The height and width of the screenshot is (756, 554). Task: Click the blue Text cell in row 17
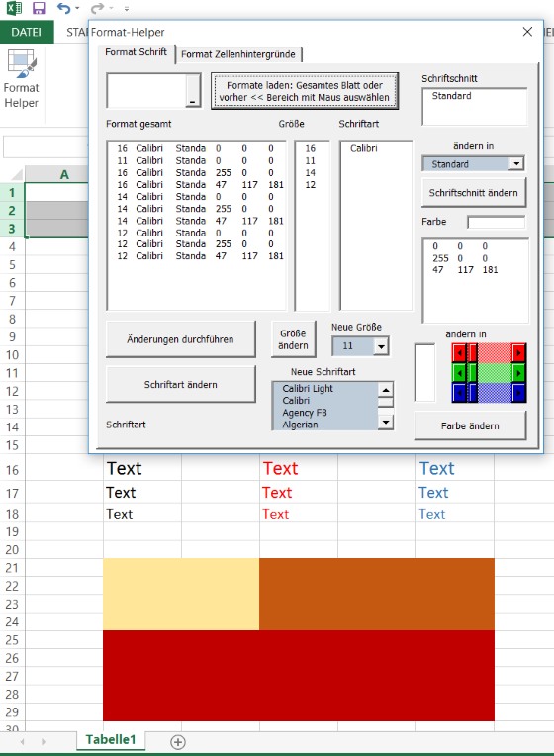pyautogui.click(x=455, y=492)
